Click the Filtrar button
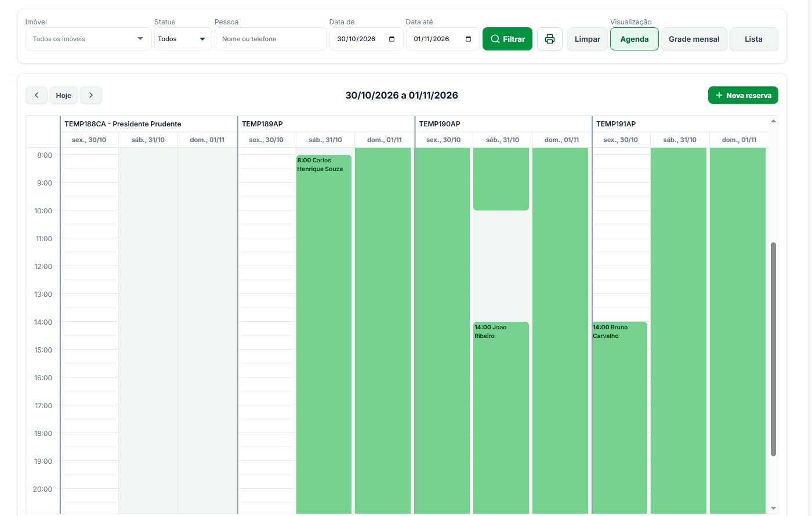Image resolution: width=812 pixels, height=516 pixels. coord(507,39)
